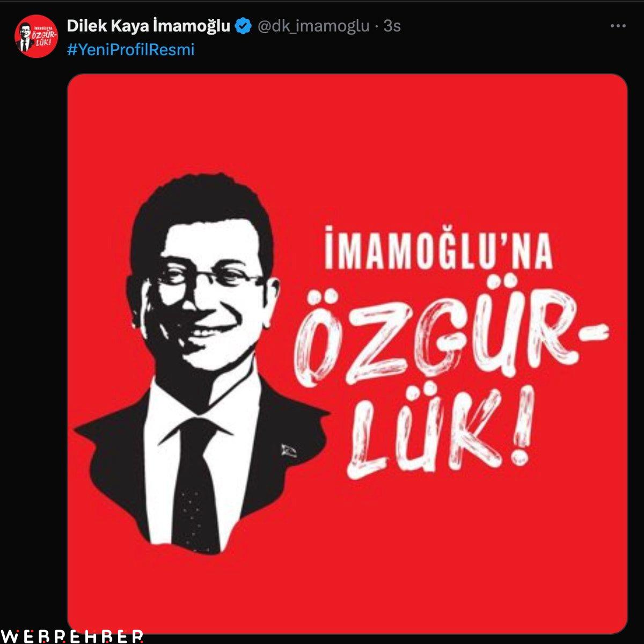
Task: Click the blue verified badge
Action: tap(244, 26)
